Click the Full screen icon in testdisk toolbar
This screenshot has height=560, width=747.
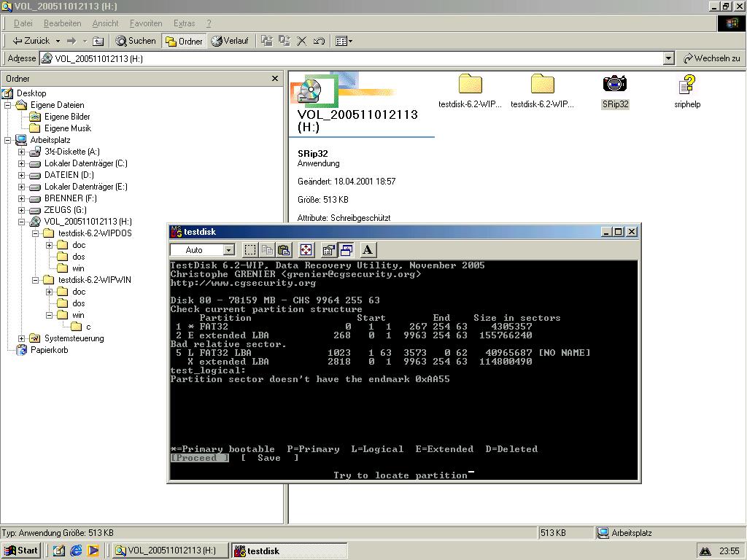click(x=306, y=250)
